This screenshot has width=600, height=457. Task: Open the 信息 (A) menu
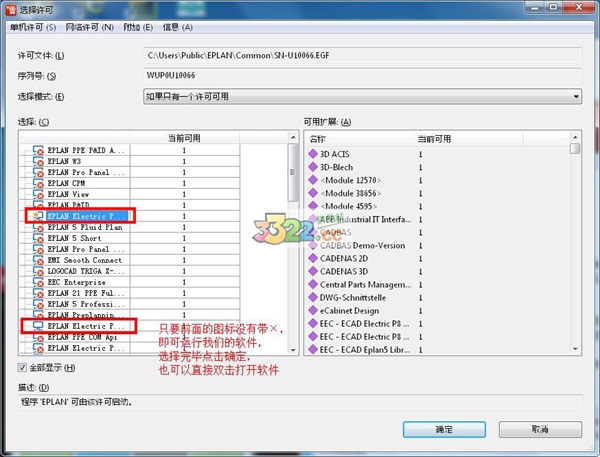(177, 27)
